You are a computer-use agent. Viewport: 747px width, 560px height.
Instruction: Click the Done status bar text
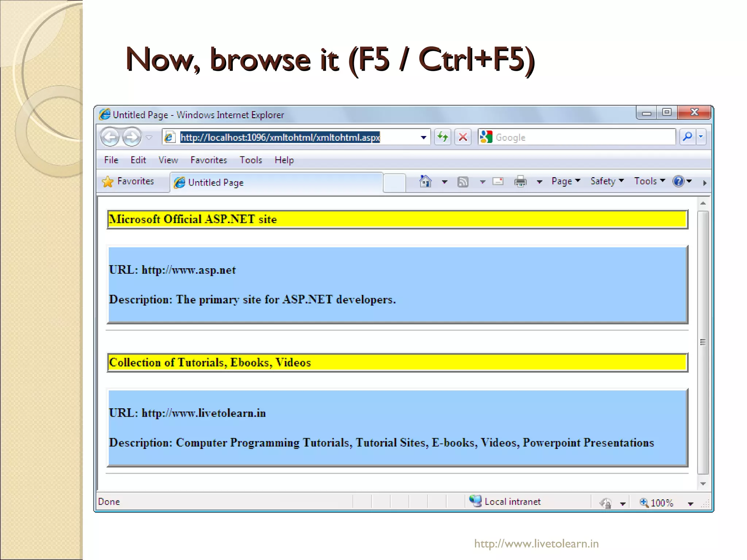click(109, 502)
